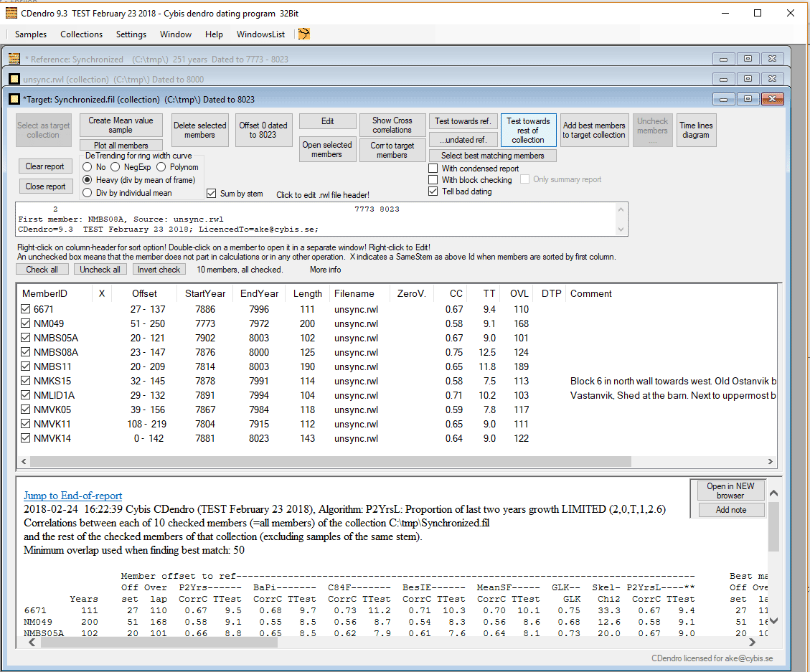Viewport: 810px width, 672px height.
Task: Toggle the Tell bad dating checkbox
Action: (433, 191)
